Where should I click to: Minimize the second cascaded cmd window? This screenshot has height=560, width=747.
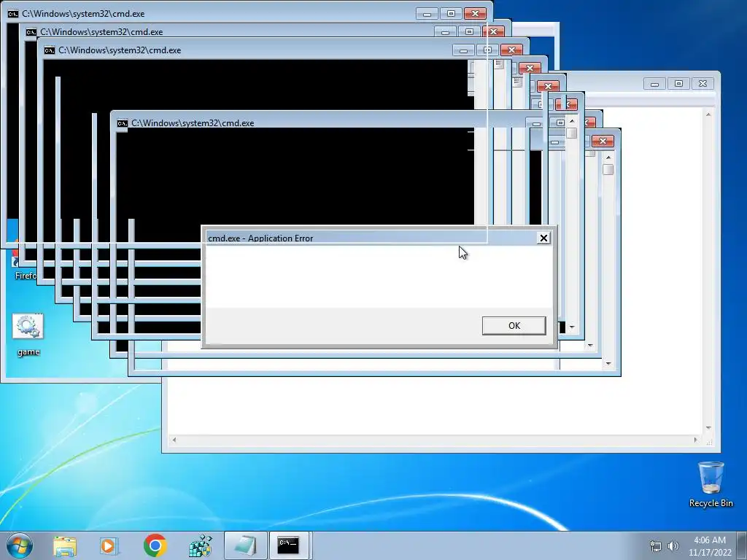click(445, 32)
